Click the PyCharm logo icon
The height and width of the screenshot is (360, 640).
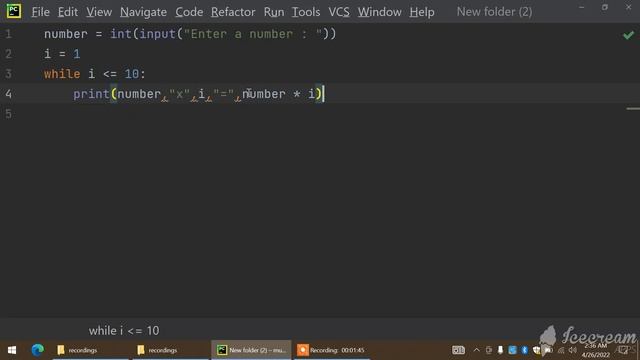click(x=13, y=11)
